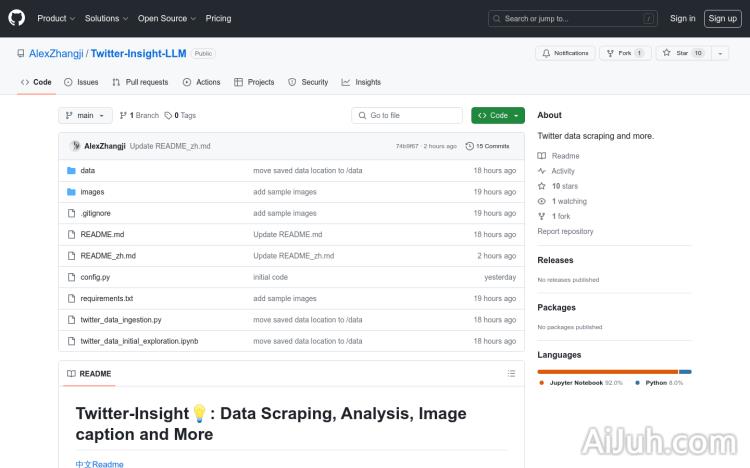Click the Jupyter Notebook language bar
750x468 pixels.
(607, 371)
